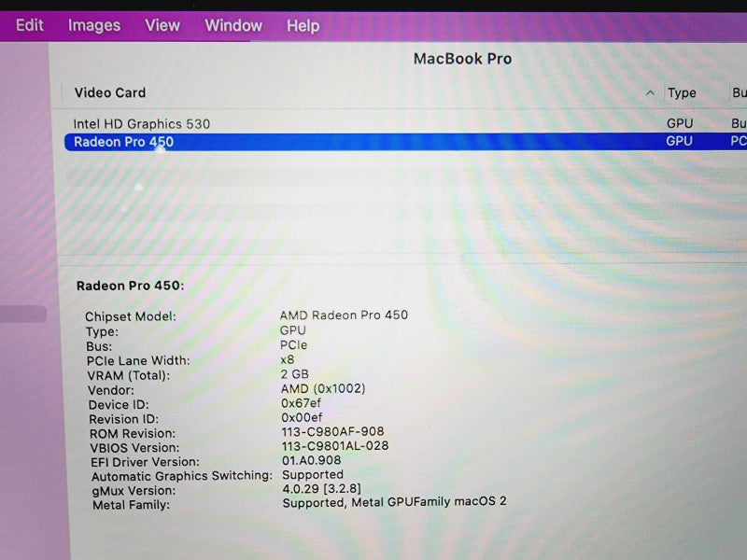Screen dimensions: 747x560
Task: Click the Bus value 'PCIe'
Action: (293, 344)
